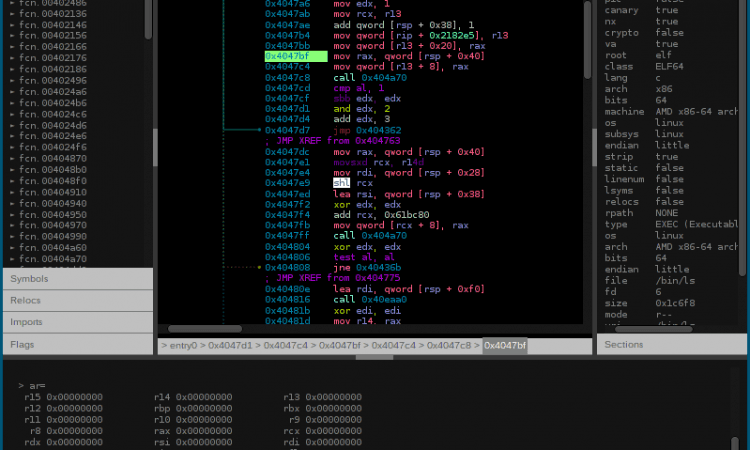Select function fcn.004024f6
The height and width of the screenshot is (450, 750).
tap(53, 147)
